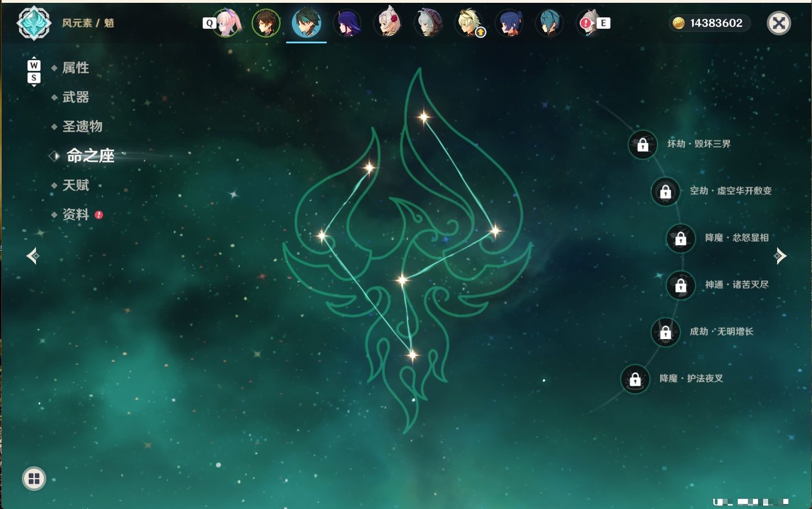Switch to the pink-haired character portrait
812x509 pixels.
click(227, 23)
